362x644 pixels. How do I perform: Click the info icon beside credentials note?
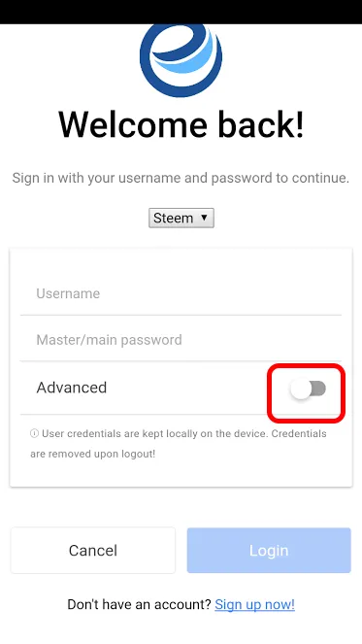click(x=34, y=434)
